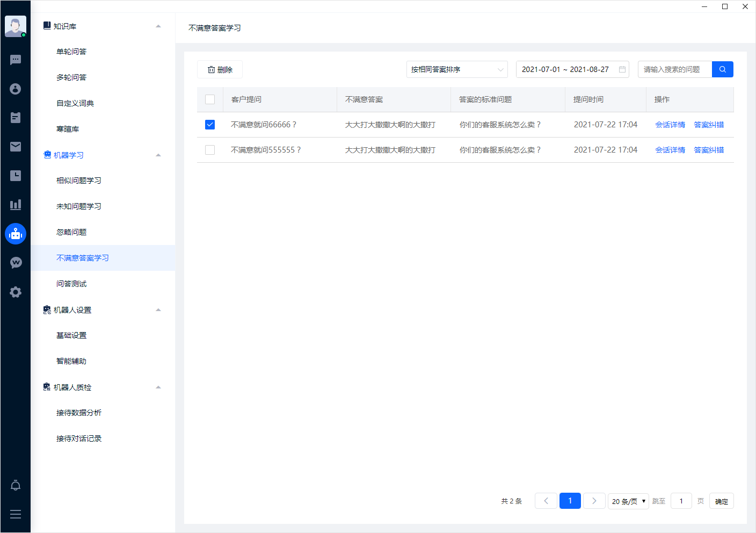Screen dimensions: 756x533
Task: Toggle the select-all header checkbox
Action: point(210,99)
